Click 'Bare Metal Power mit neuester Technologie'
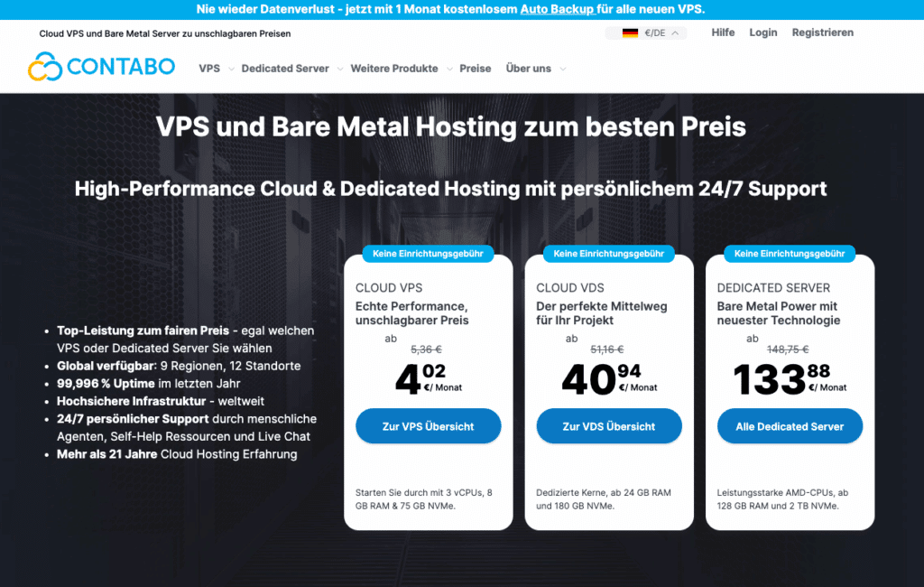Screen dimensions: 924x587 coord(779,313)
